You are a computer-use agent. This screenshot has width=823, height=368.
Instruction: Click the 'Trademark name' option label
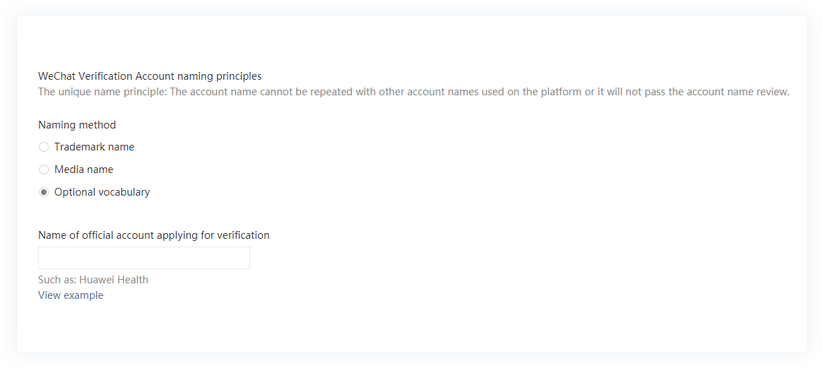click(x=94, y=147)
